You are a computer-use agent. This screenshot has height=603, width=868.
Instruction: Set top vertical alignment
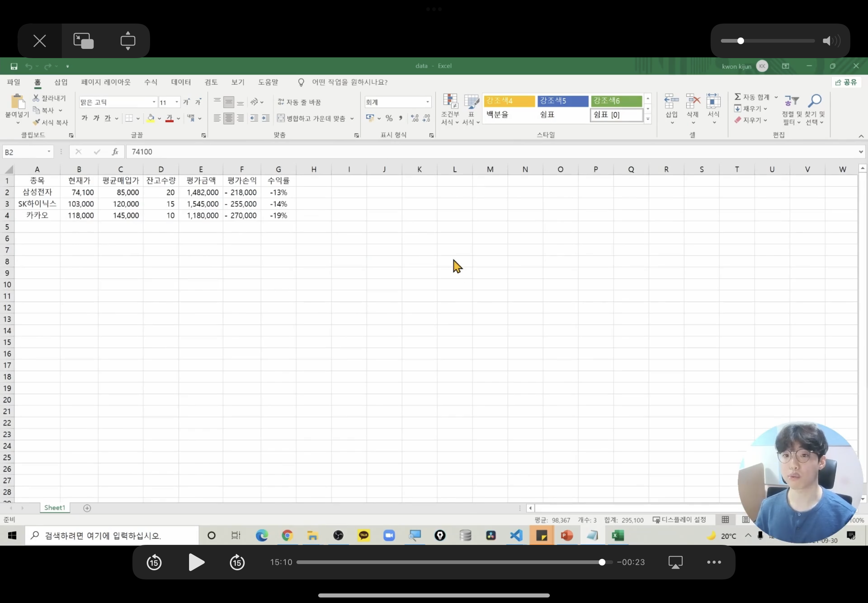point(217,101)
